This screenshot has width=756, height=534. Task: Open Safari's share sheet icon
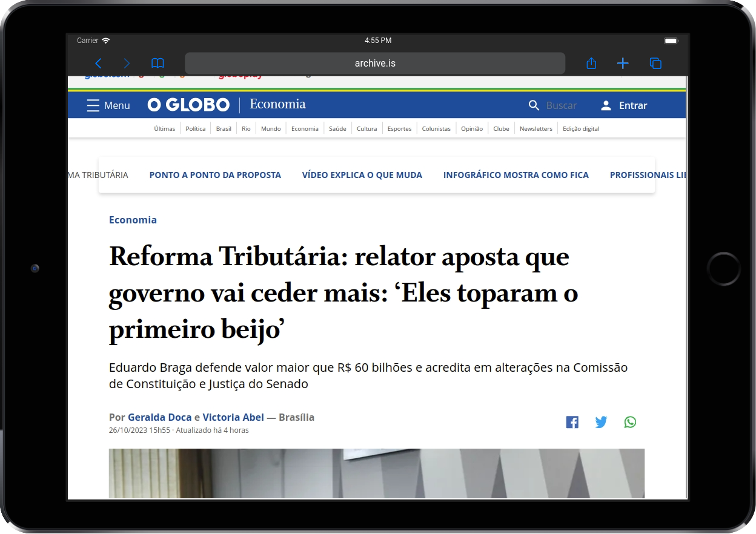591,63
